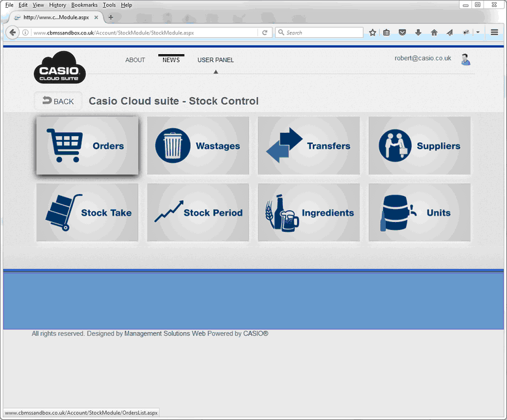
Task: Select the ABOUT navigation link
Action: 135,60
